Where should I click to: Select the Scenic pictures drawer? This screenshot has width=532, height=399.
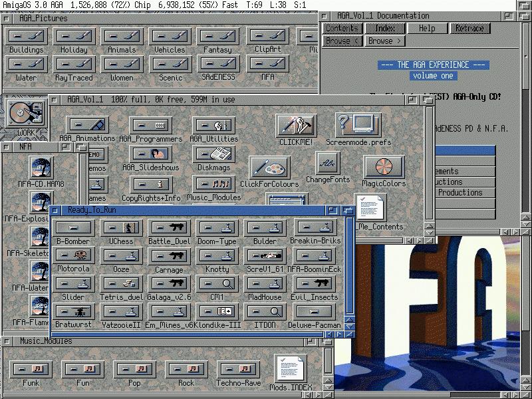(x=171, y=64)
